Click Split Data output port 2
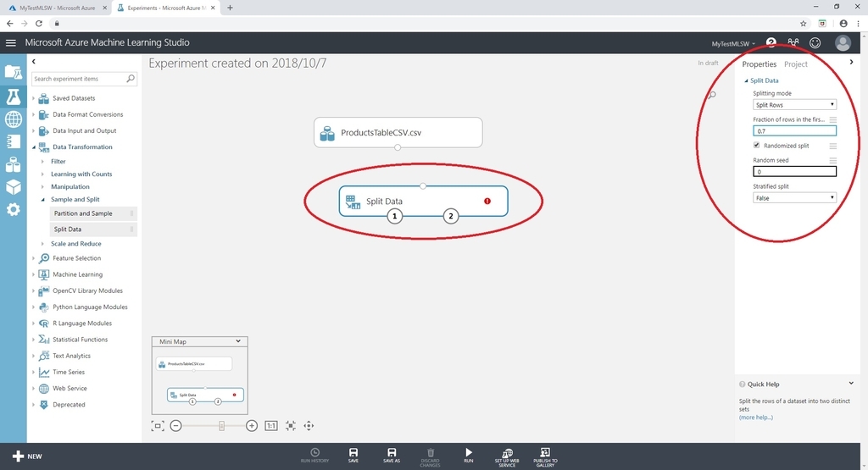Image resolution: width=868 pixels, height=470 pixels. 451,216
